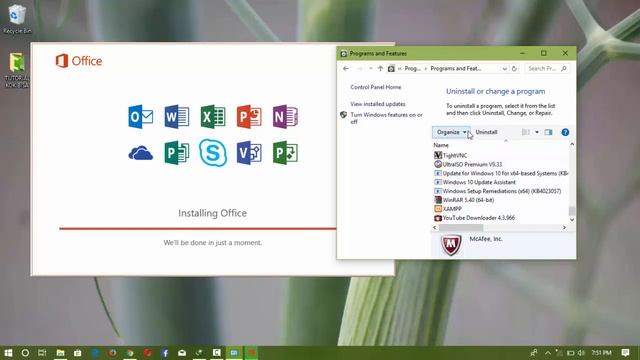This screenshot has width=640, height=360.
Task: Click the Uninstall button in toolbar
Action: click(486, 132)
